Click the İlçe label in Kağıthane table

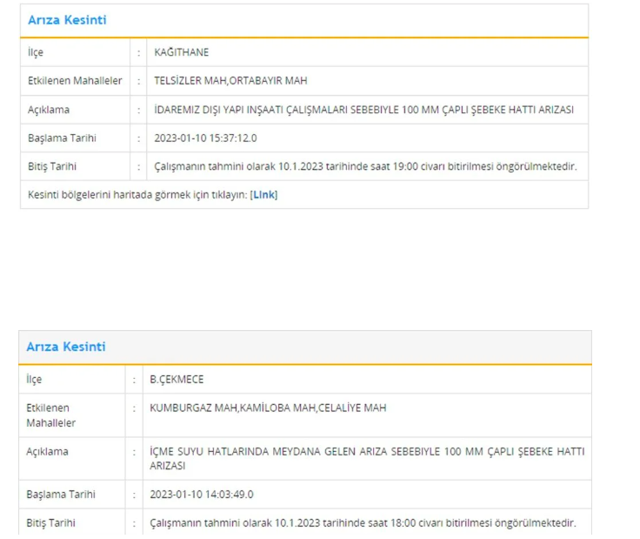36,52
